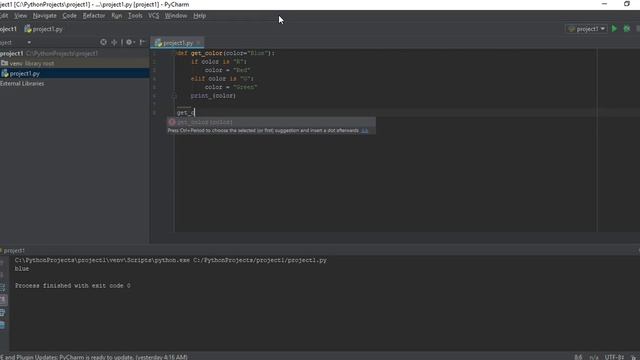Open the Project panel gear settings
This screenshot has width=640, height=360.
click(x=130, y=42)
